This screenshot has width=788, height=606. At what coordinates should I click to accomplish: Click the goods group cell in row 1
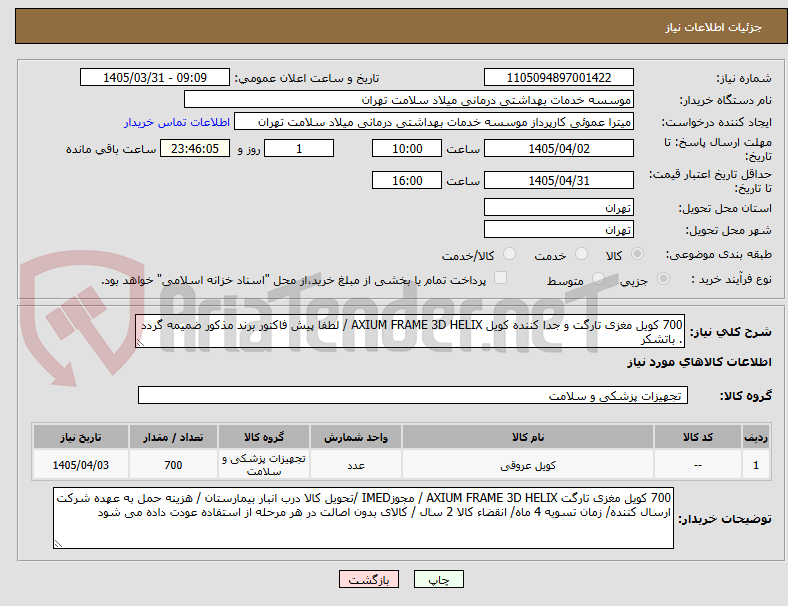pyautogui.click(x=264, y=465)
